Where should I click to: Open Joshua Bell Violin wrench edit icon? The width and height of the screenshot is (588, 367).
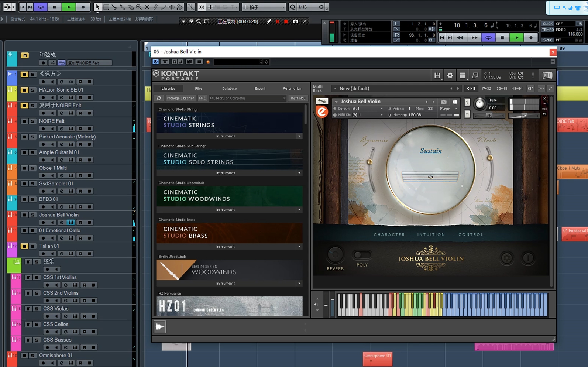321,101
